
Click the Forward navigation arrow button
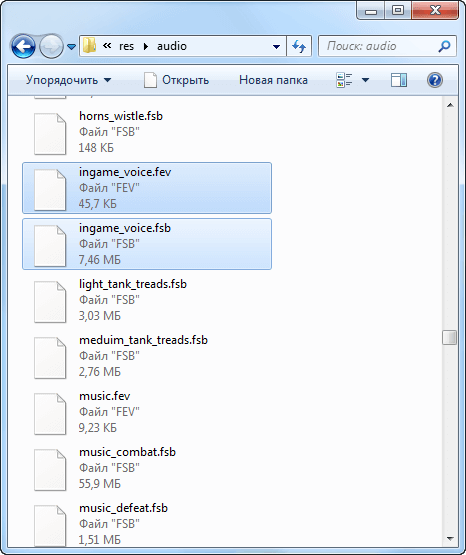click(x=51, y=46)
